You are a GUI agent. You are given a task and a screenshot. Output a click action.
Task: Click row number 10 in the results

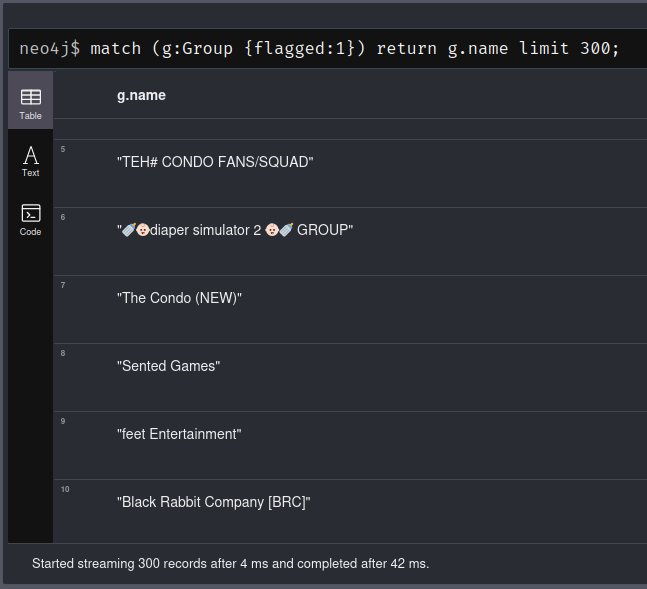point(65,490)
